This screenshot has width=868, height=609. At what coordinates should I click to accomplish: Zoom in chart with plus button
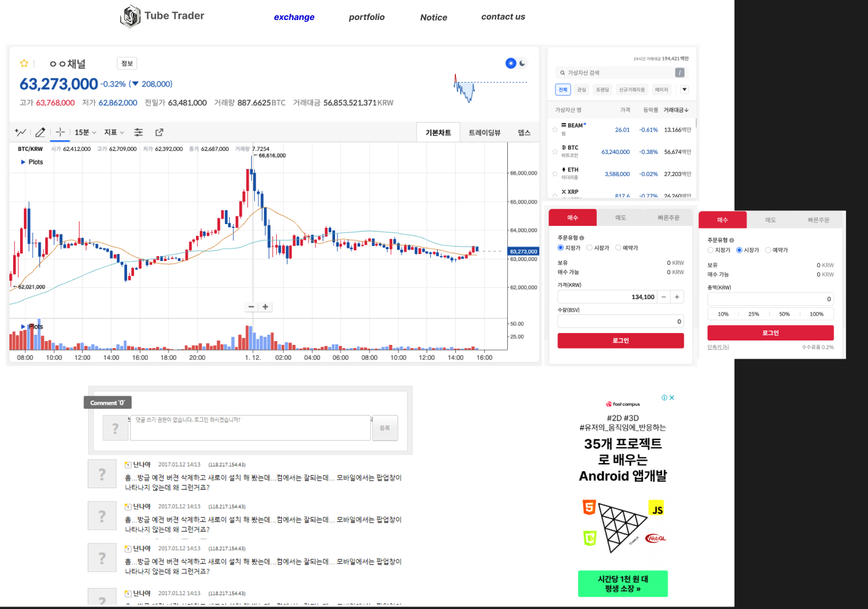pos(266,307)
